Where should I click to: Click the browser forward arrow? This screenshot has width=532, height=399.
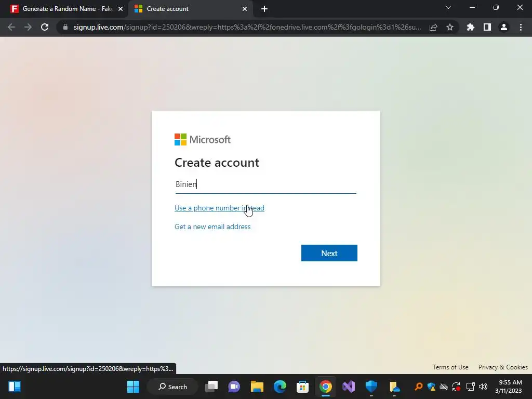28,27
